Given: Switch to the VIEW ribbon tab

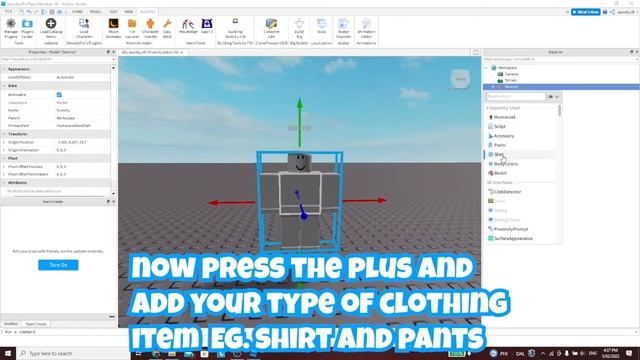Looking at the screenshot, I should [x=129, y=12].
